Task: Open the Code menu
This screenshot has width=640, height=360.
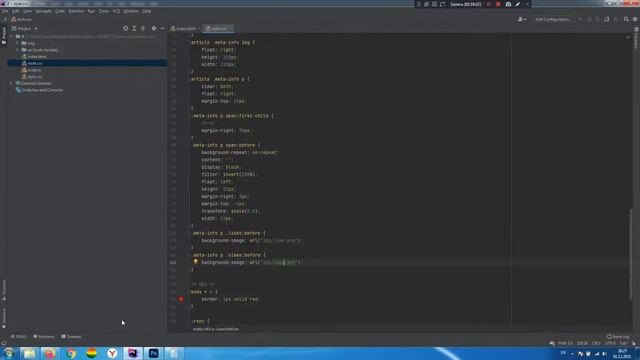Action: click(60, 11)
